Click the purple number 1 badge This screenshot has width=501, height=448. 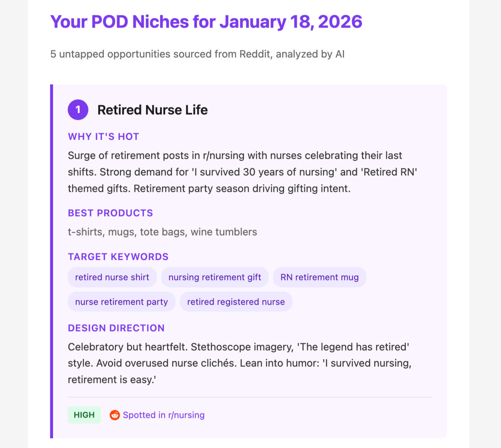click(x=78, y=110)
